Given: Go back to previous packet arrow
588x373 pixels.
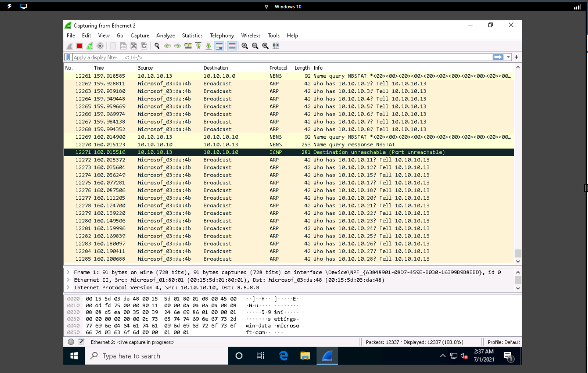Looking at the screenshot, I should [167, 46].
